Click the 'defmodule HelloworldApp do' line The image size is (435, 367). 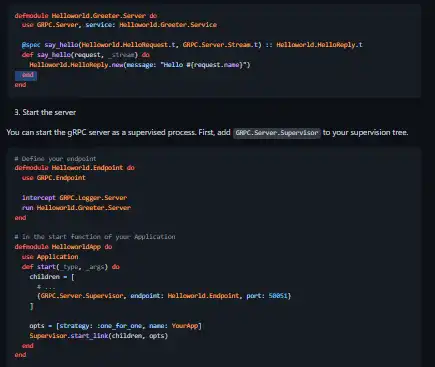63,247
